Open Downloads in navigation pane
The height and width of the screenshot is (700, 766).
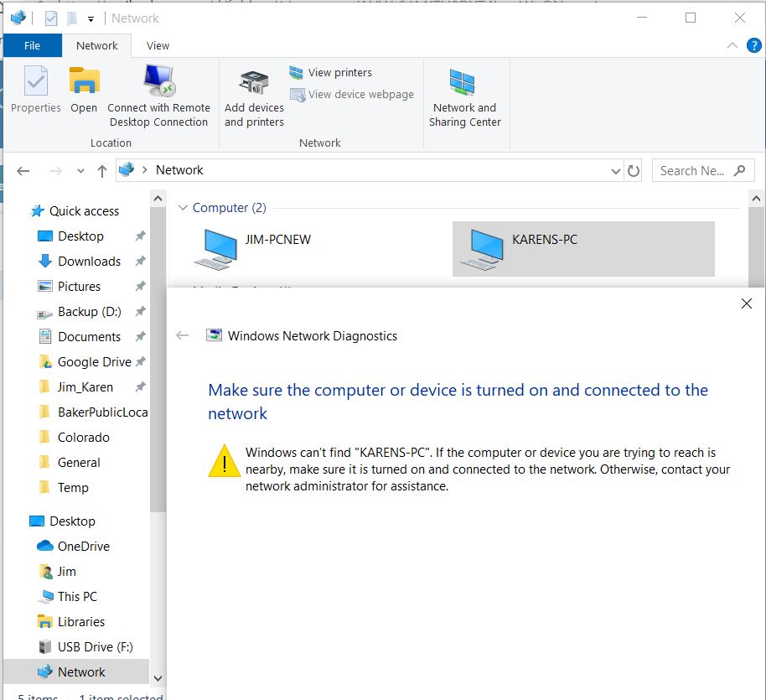point(89,262)
